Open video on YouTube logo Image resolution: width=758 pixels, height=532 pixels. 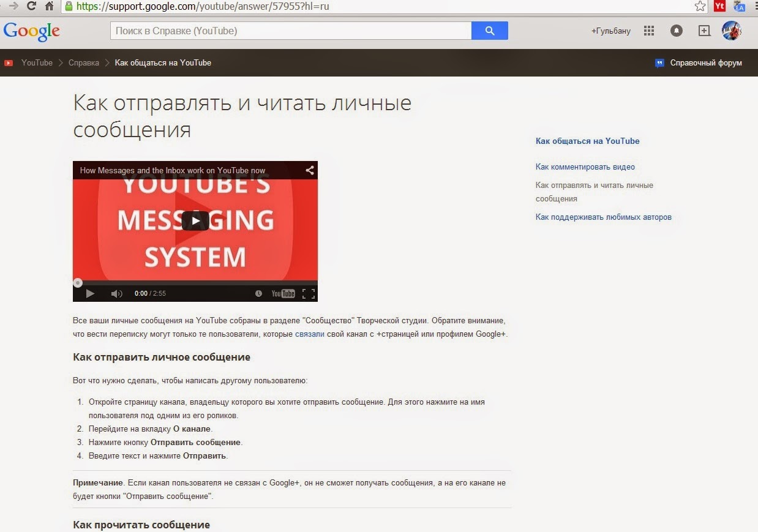tap(283, 294)
